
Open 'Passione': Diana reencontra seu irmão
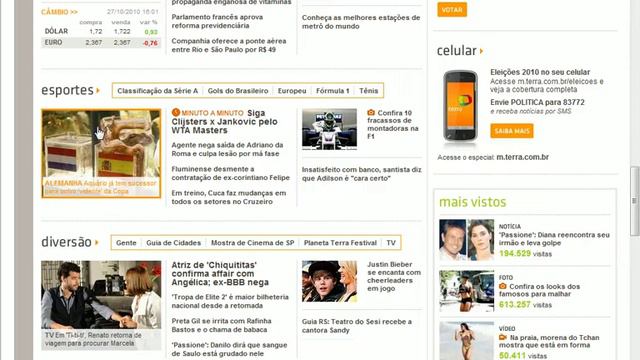554,239
